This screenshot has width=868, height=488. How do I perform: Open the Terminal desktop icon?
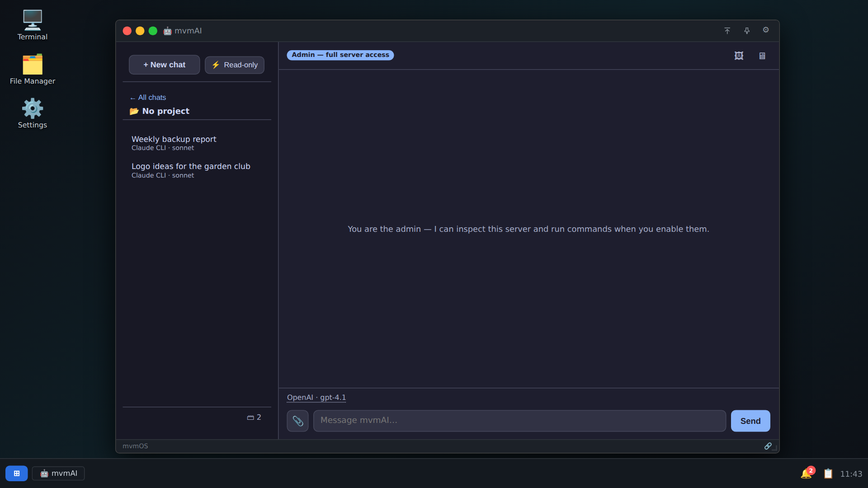32,25
